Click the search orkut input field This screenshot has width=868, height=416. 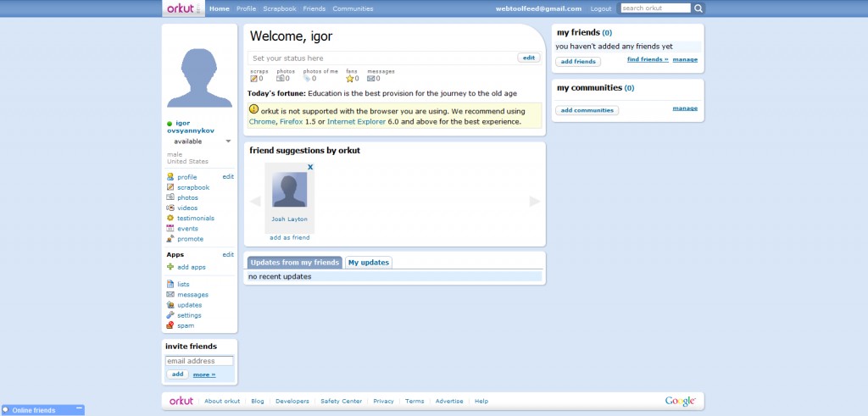pyautogui.click(x=655, y=8)
